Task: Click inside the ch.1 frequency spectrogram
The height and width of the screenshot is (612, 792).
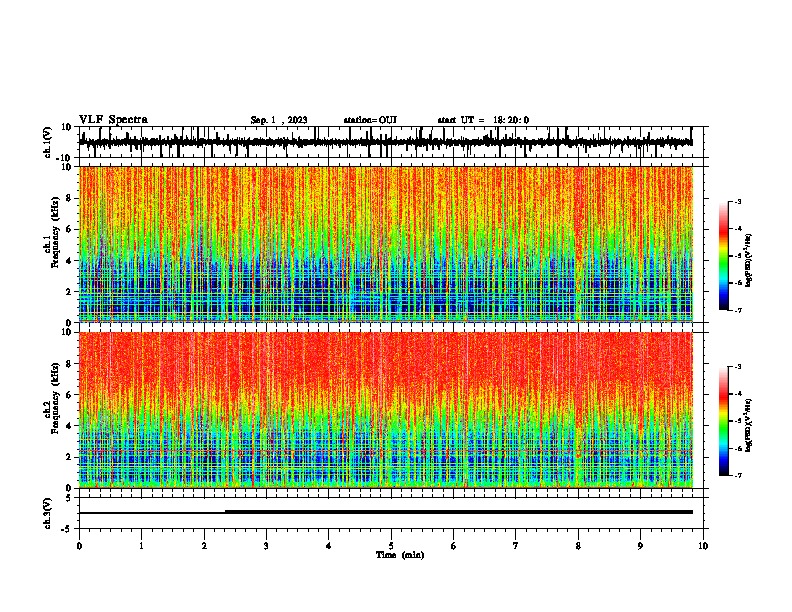Action: 386,244
